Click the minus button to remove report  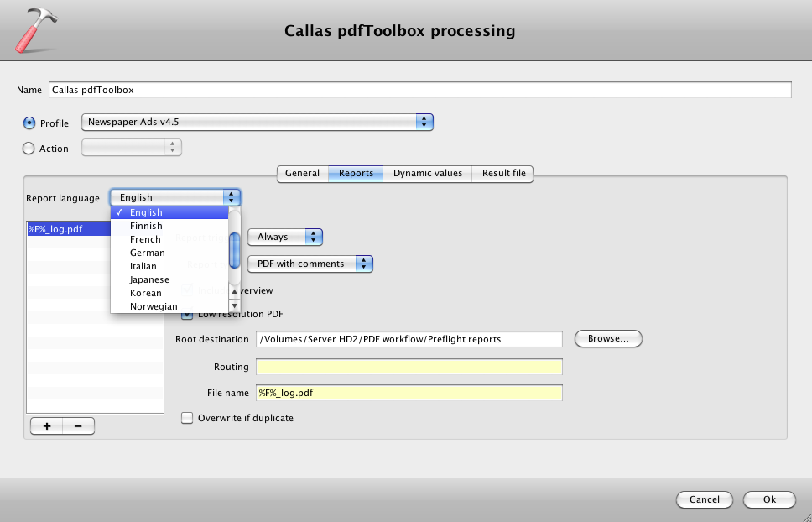78,426
